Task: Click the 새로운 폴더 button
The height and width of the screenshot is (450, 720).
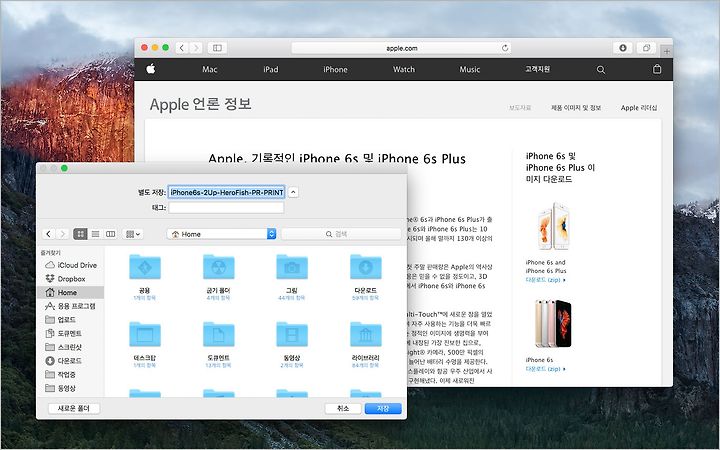Action: coord(73,408)
